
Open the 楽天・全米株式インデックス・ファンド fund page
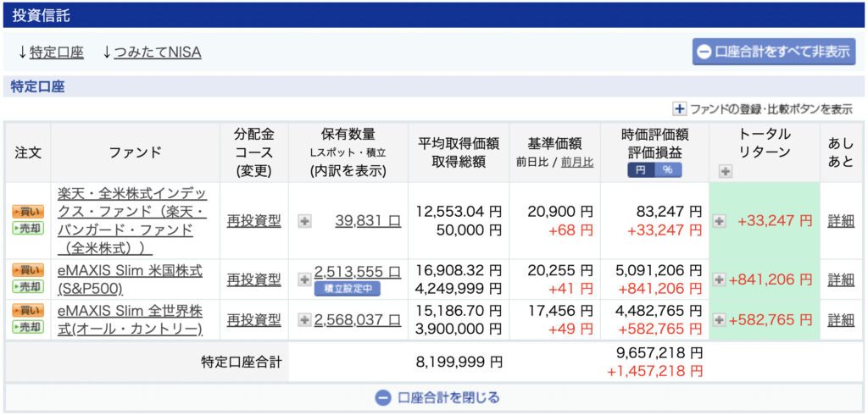[x=132, y=221]
